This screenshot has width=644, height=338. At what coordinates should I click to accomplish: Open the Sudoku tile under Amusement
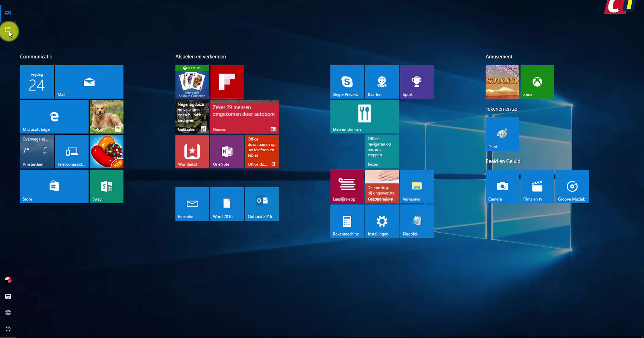[502, 82]
